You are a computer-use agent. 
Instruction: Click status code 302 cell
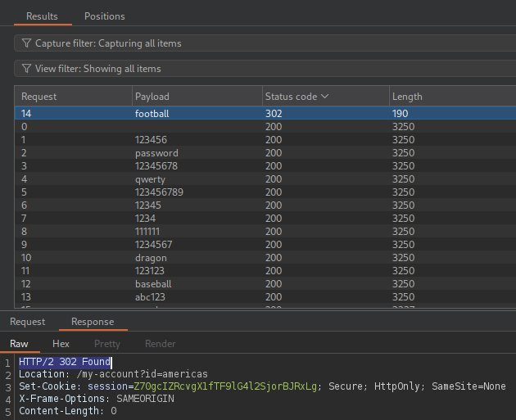(x=274, y=114)
